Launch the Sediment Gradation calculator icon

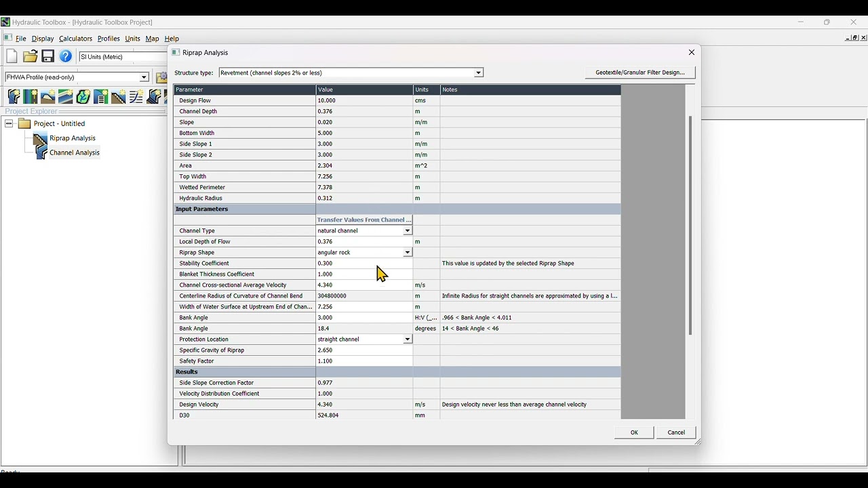(136, 97)
